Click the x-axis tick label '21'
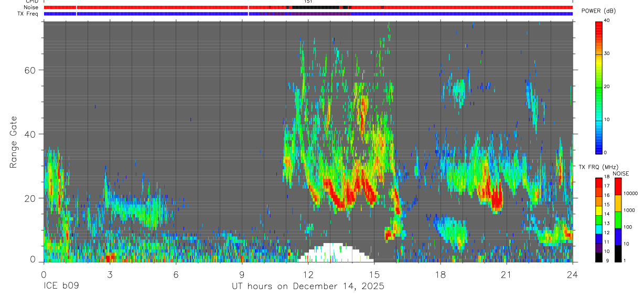Image resolution: width=644 pixels, height=297 pixels. tap(507, 274)
